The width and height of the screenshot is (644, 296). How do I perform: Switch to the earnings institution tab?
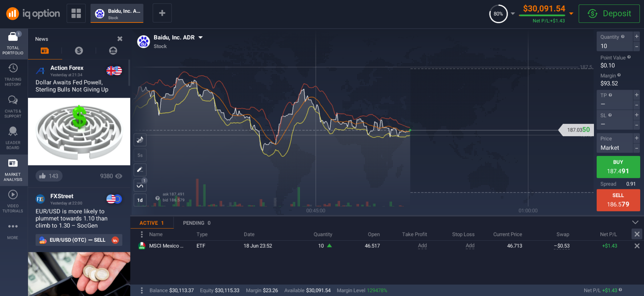click(x=113, y=51)
